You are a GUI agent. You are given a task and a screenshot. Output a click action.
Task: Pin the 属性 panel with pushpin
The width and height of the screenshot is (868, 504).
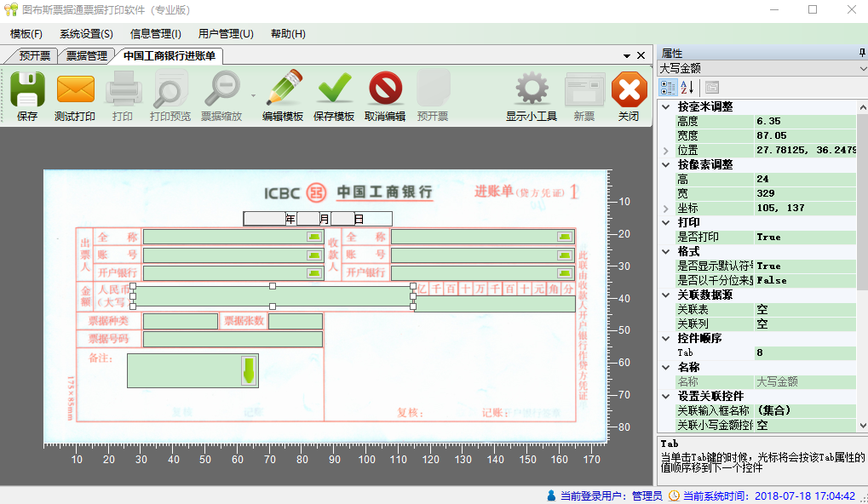tap(861, 53)
